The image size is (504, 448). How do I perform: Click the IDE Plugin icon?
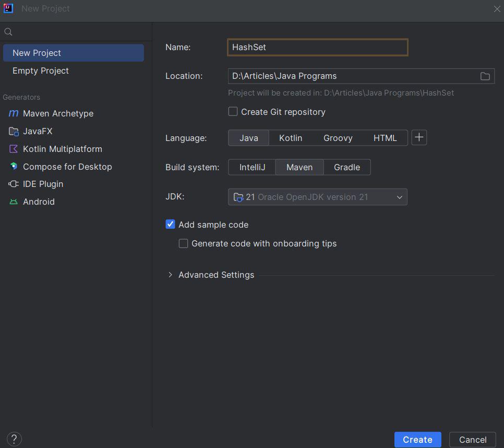pos(14,184)
